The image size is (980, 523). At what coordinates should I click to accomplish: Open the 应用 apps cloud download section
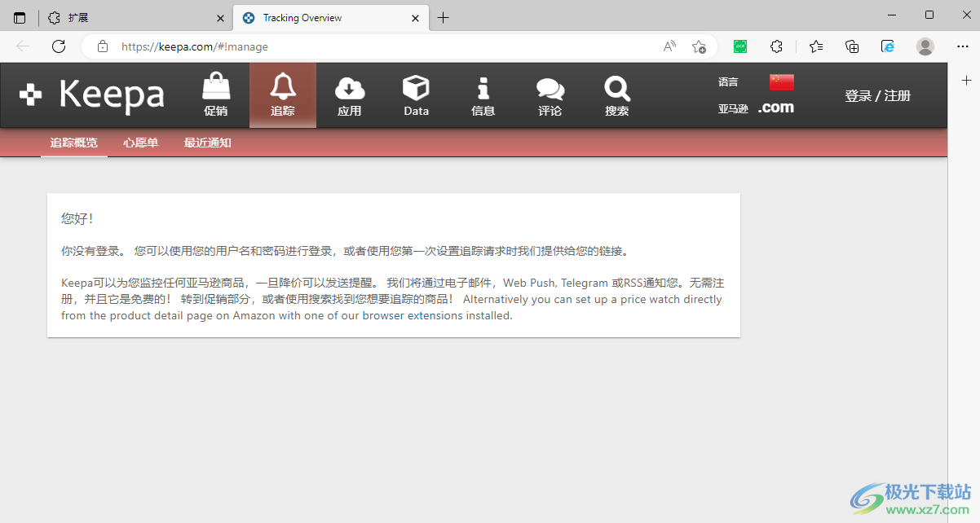tap(350, 95)
